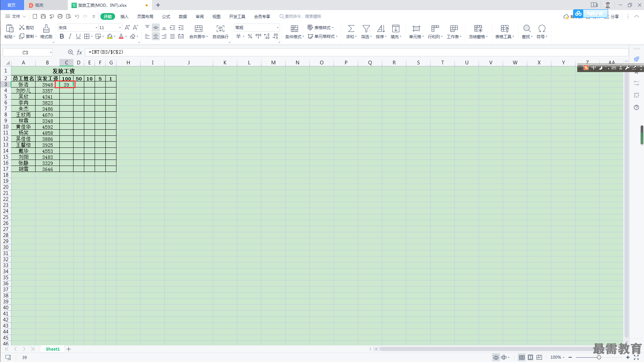This screenshot has width=644, height=362.
Task: Click the AutoSum (求和) sigma icon
Action: [x=351, y=28]
